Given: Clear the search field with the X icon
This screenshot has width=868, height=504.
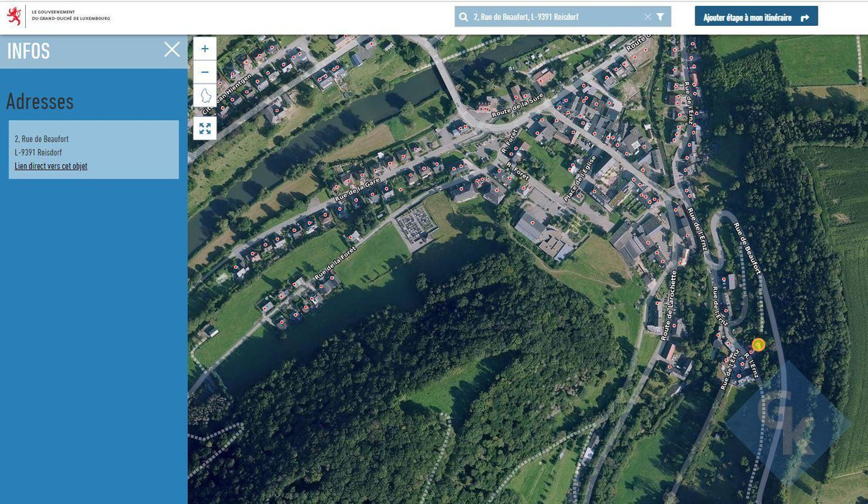Looking at the screenshot, I should [646, 15].
